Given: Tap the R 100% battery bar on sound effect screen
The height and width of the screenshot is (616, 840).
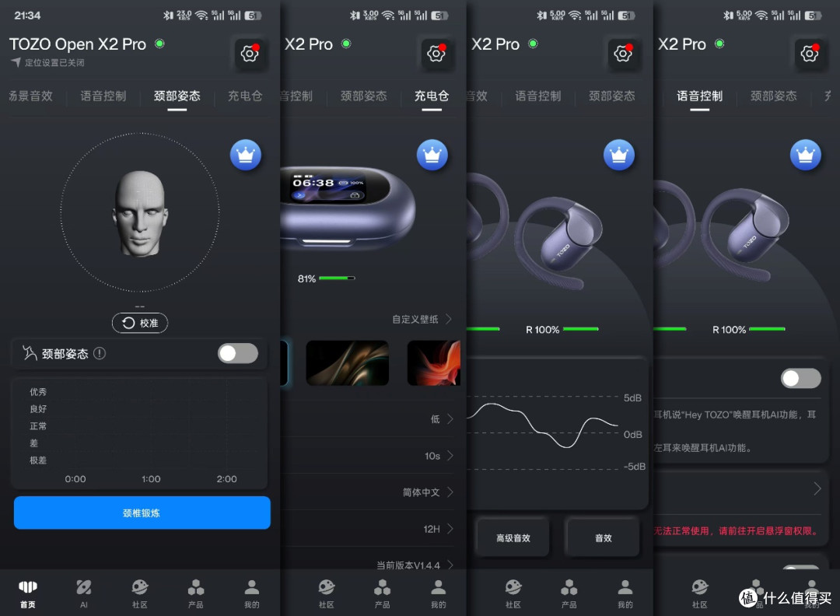Looking at the screenshot, I should [x=581, y=329].
